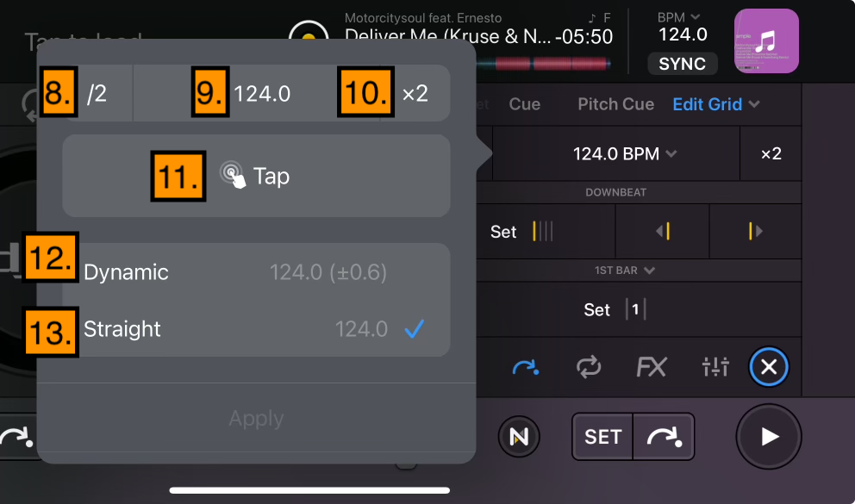The height and width of the screenshot is (504, 855).
Task: Tap the Tap tempo button
Action: pyautogui.click(x=256, y=176)
